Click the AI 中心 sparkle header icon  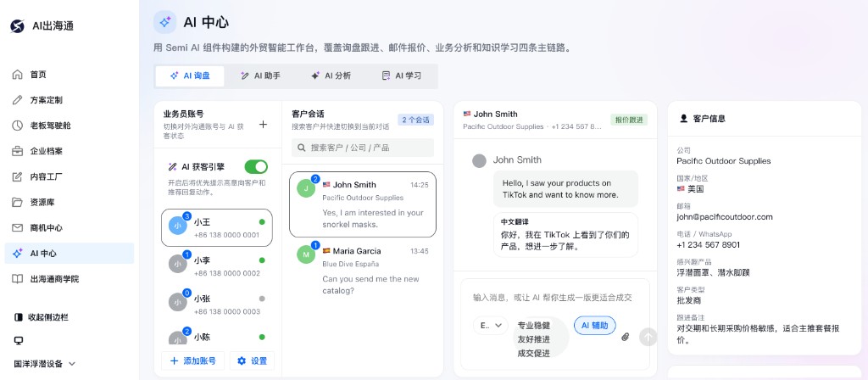click(x=165, y=22)
